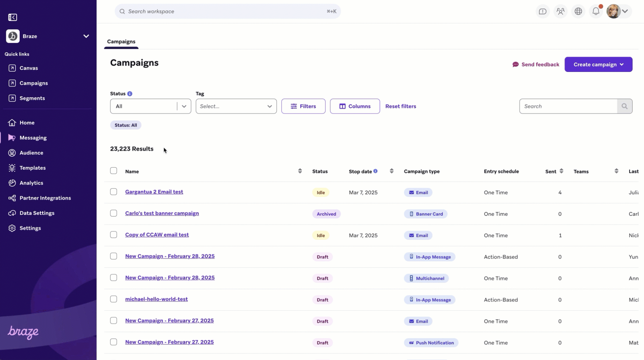
Task: Tick checkbox for michael-hello-world-test
Action: click(114, 299)
